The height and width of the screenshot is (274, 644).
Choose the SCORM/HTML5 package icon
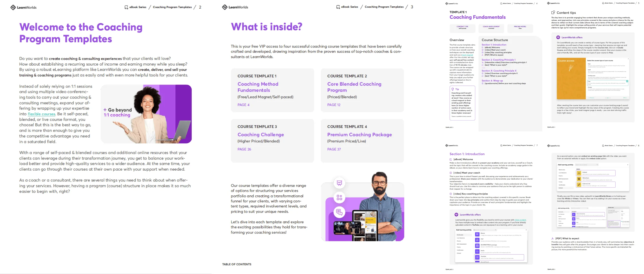477,246
